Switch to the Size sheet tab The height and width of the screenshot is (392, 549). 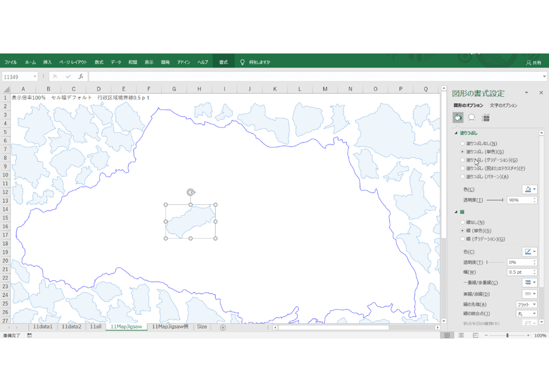click(x=202, y=327)
